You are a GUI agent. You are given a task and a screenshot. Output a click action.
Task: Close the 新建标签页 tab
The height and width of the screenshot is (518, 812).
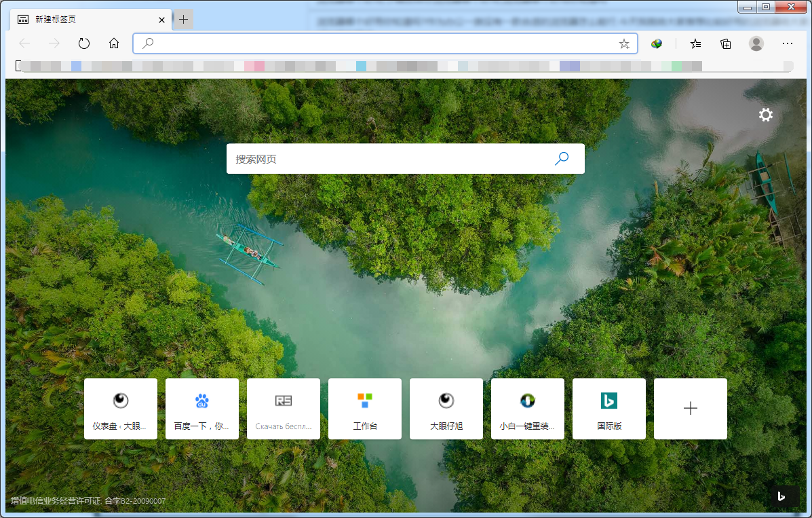pyautogui.click(x=161, y=20)
